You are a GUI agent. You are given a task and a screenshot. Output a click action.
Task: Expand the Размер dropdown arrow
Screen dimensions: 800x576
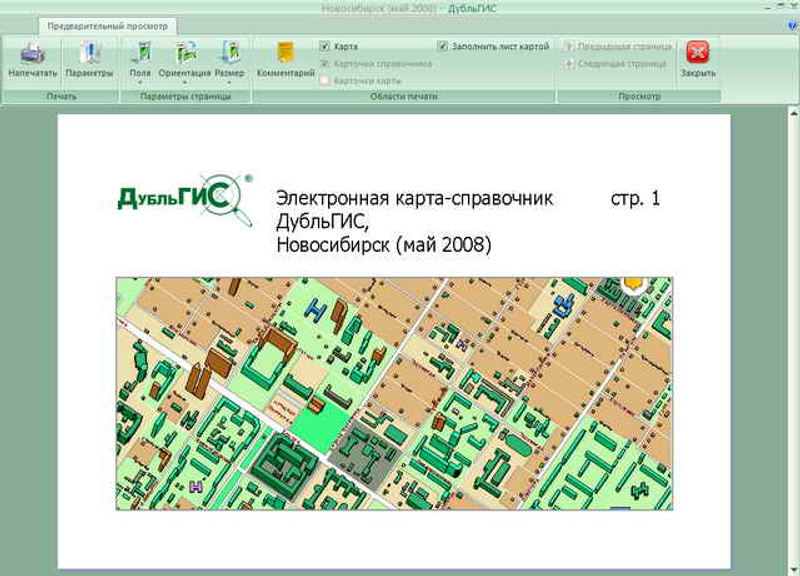(x=230, y=82)
